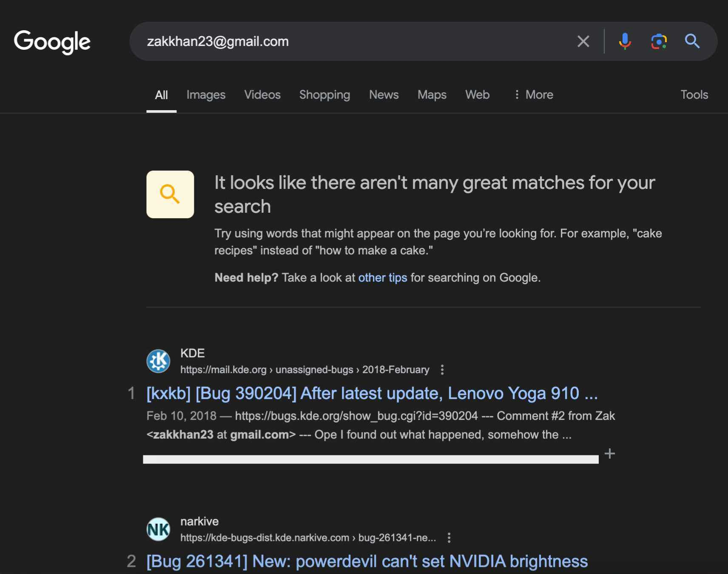
Task: Open three-dot options for narkive result
Action: [x=449, y=538]
